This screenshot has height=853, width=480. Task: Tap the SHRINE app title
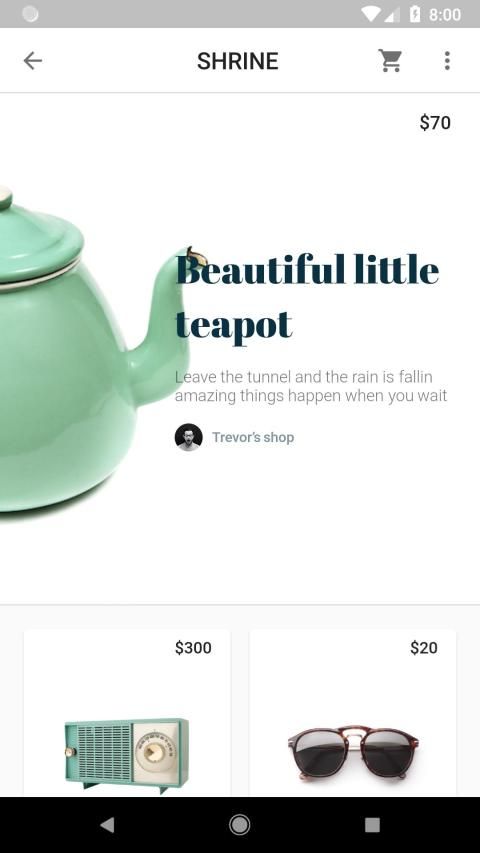[x=238, y=61]
